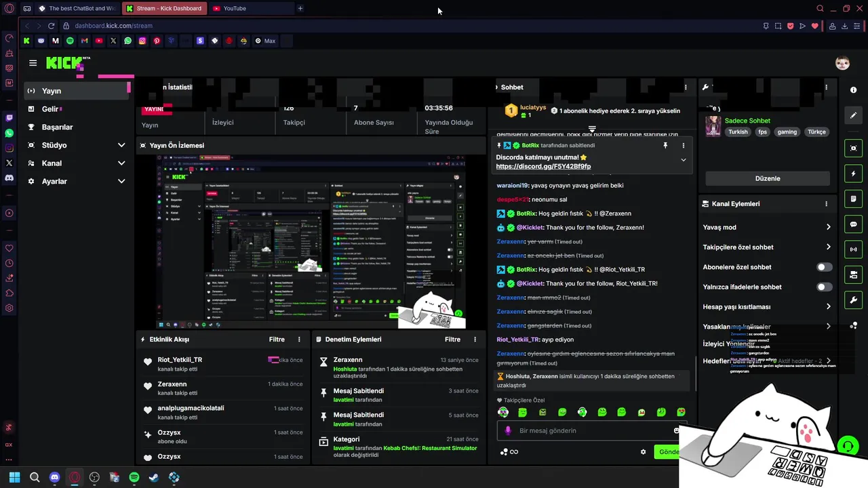
Task: Click the info icon in right toolbar
Action: (x=853, y=90)
